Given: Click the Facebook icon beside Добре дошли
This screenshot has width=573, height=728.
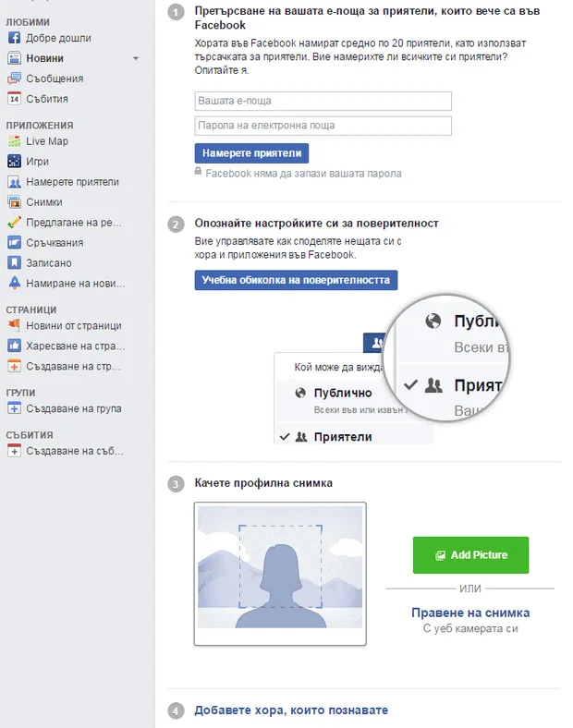Looking at the screenshot, I should (x=15, y=38).
